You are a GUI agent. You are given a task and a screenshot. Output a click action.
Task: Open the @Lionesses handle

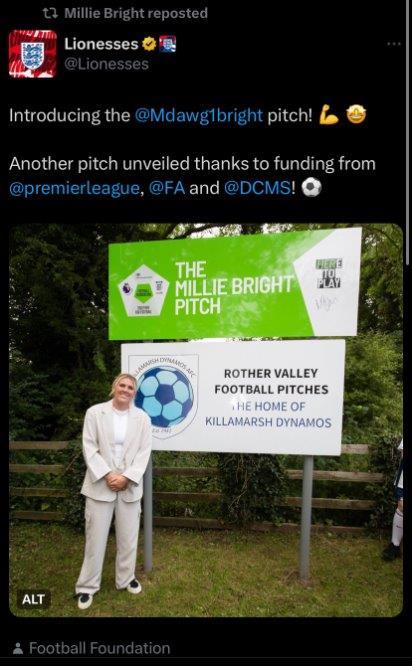click(x=106, y=64)
